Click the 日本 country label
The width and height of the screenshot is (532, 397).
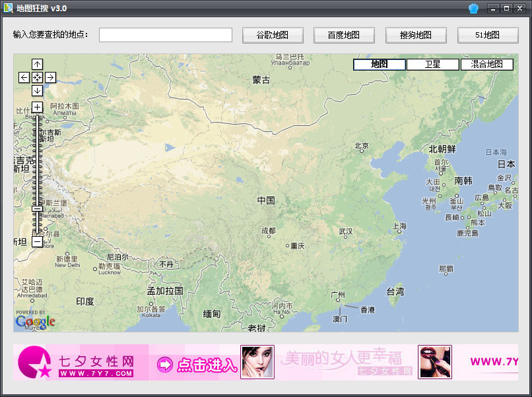tap(506, 164)
